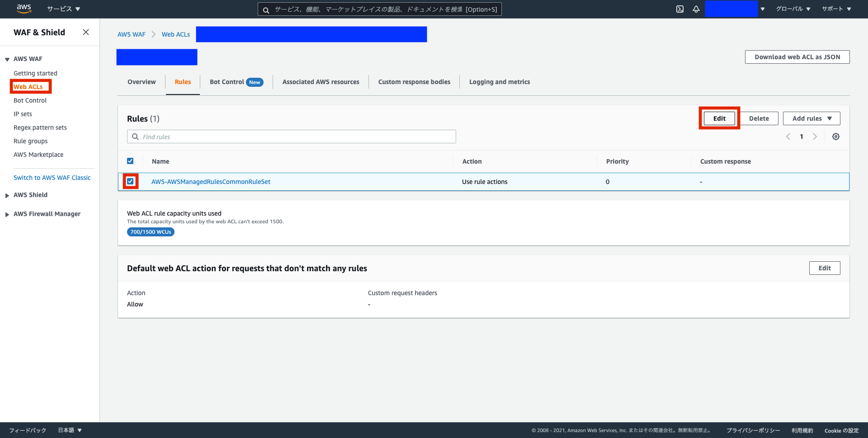Open Cookie の設定 preferences

pyautogui.click(x=841, y=430)
